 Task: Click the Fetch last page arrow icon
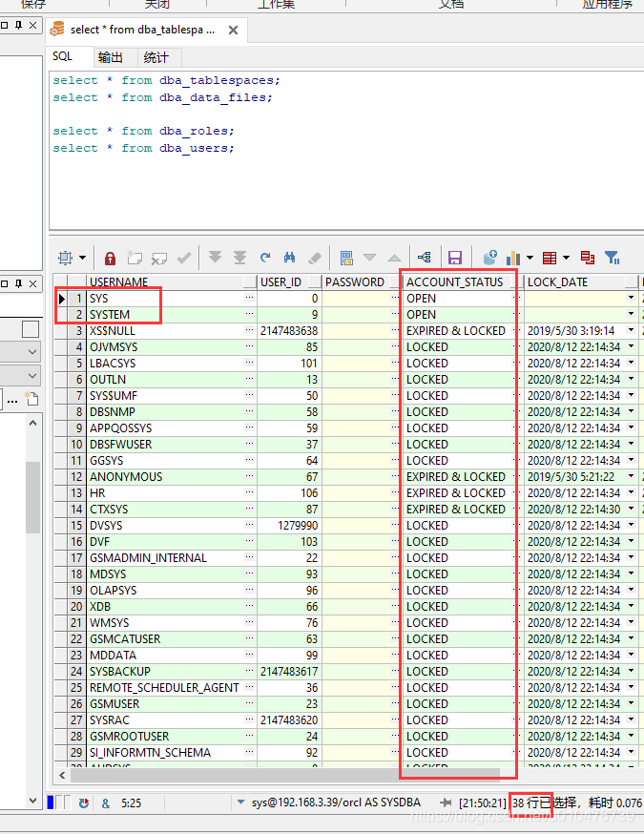point(239,258)
